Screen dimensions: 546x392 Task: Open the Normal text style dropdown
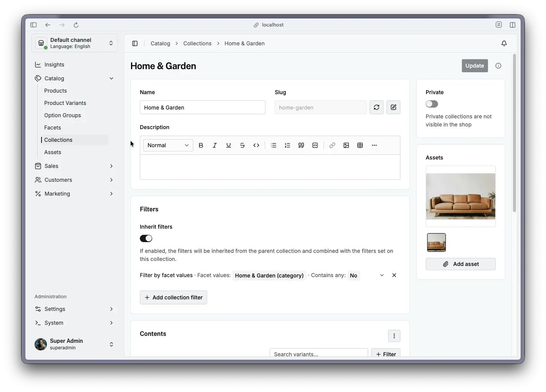tap(168, 145)
